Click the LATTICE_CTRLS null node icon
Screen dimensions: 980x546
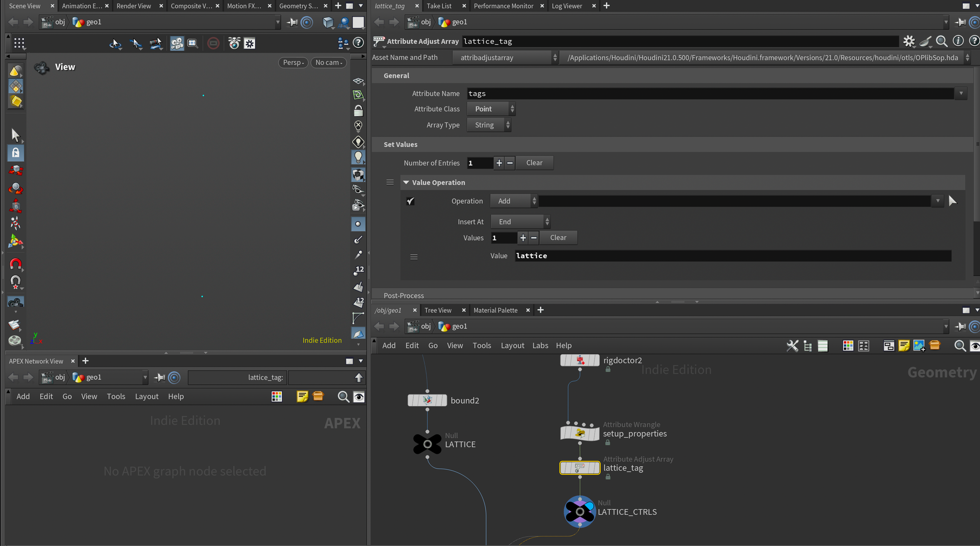point(580,512)
